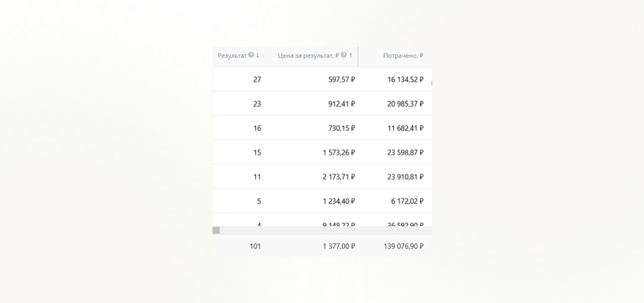The height and width of the screenshot is (303, 644).
Task: Select the spent cell 20 985,37 ₽
Action: click(405, 104)
